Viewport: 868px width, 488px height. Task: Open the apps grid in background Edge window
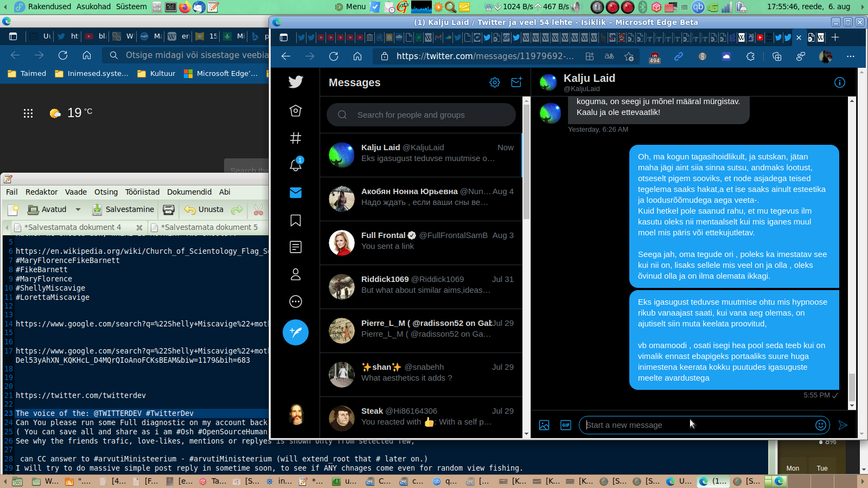(28, 113)
